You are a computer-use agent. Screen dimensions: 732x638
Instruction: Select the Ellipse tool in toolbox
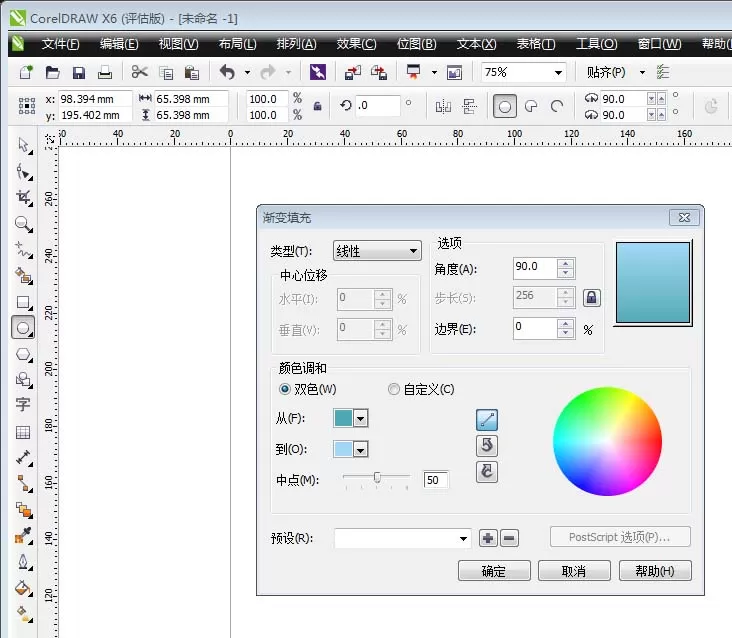[x=23, y=327]
